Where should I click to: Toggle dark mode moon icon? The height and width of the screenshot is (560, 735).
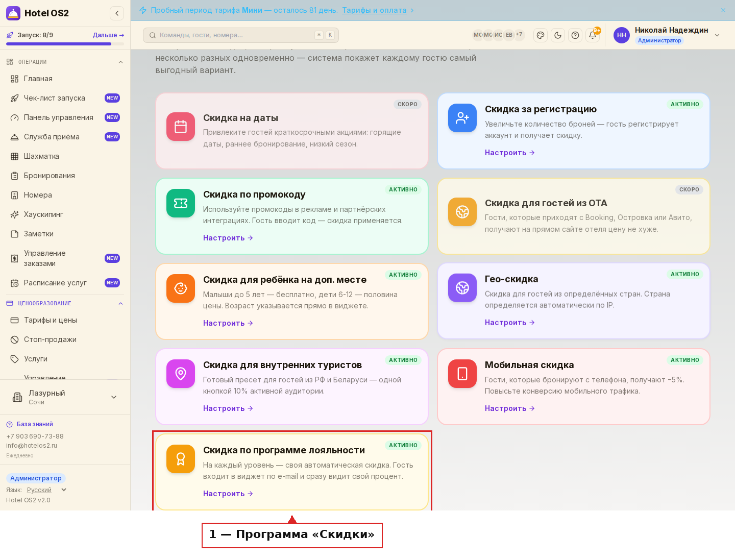pyautogui.click(x=558, y=35)
